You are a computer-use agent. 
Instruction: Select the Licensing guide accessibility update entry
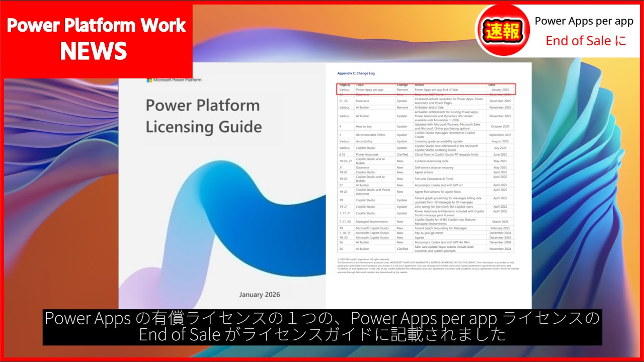pyautogui.click(x=438, y=141)
